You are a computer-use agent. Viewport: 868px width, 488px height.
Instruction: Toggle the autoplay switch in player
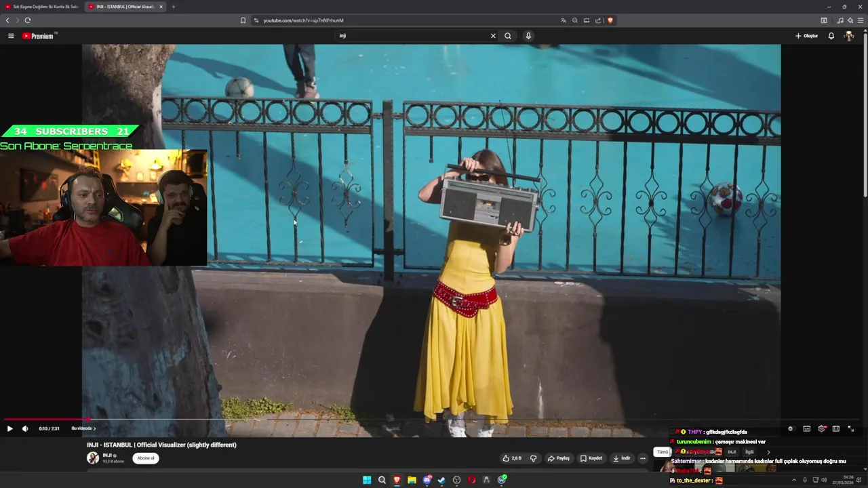click(791, 428)
